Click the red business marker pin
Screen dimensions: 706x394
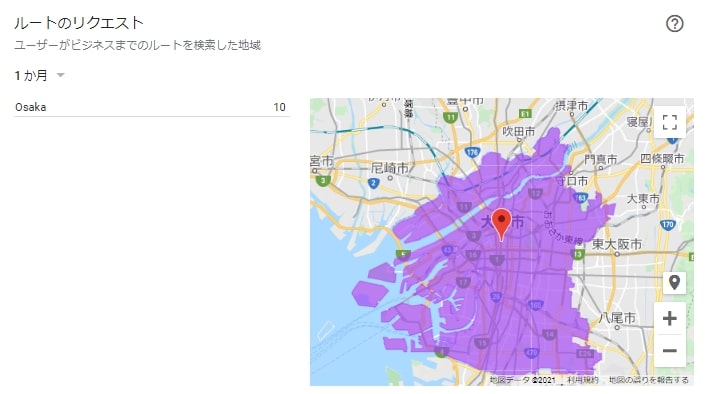[501, 224]
